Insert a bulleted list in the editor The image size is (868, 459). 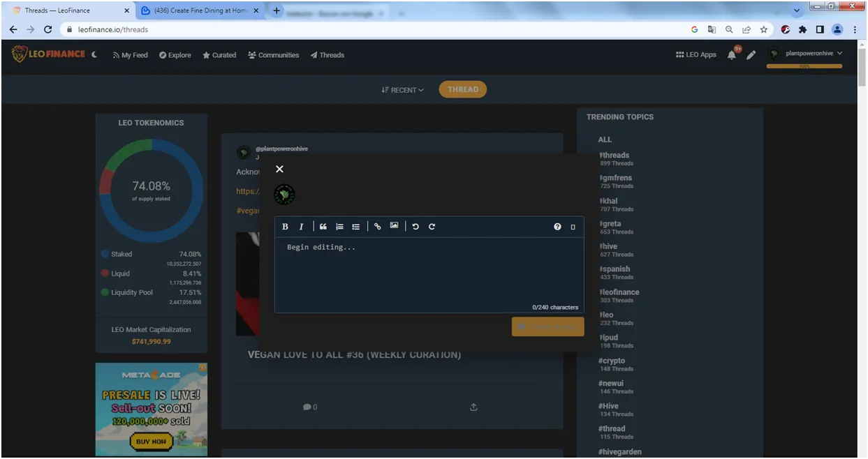356,227
